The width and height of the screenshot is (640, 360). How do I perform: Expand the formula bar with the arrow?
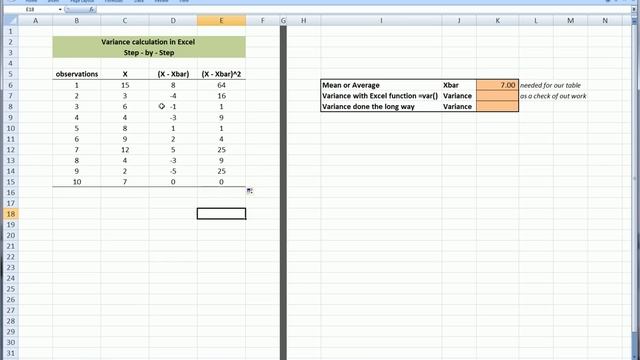(x=633, y=9)
